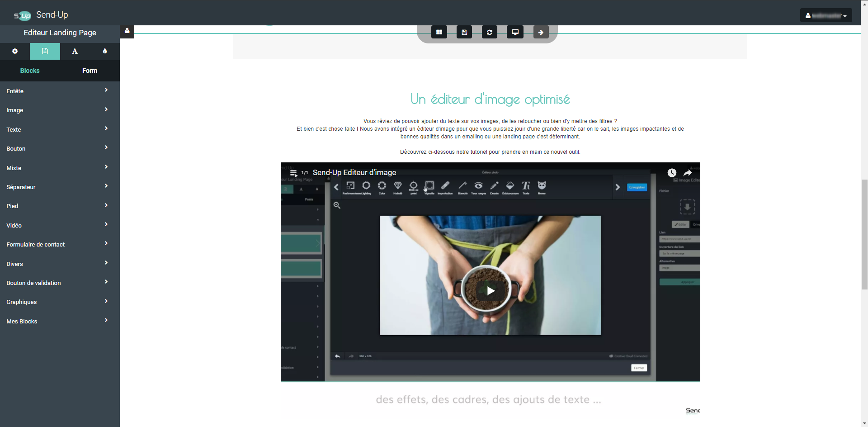Click the watch later clock on video
The image size is (868, 427).
tap(672, 173)
